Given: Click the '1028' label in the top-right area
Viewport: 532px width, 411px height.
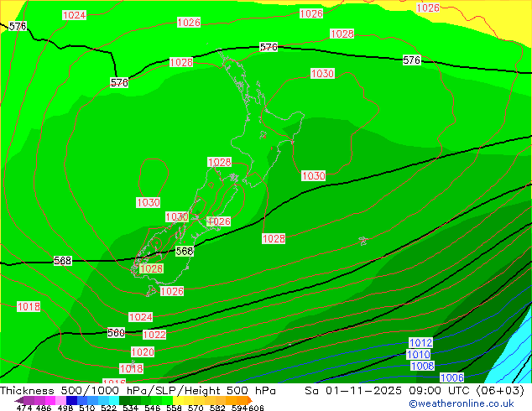Looking at the screenshot, I should (x=342, y=34).
